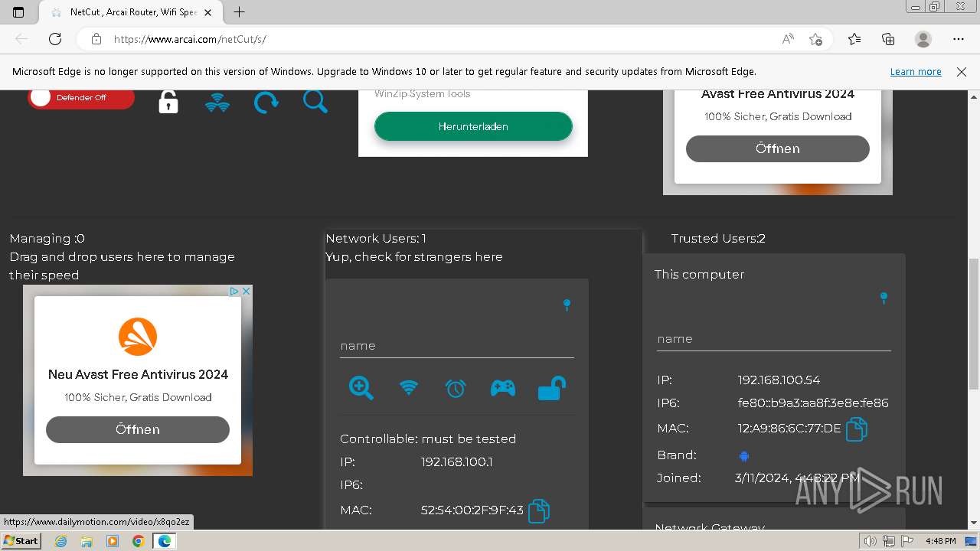The image size is (980, 551).
Task: Click the blue refresh arrow icon
Action: point(266,102)
